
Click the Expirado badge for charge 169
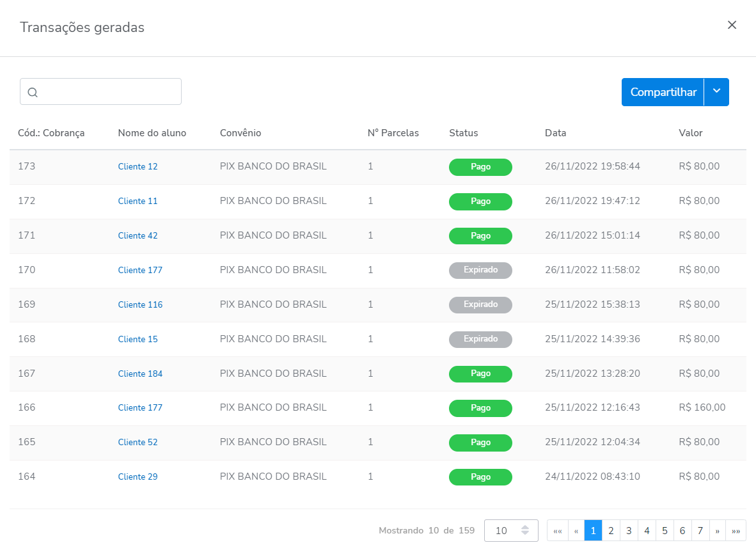[480, 304]
